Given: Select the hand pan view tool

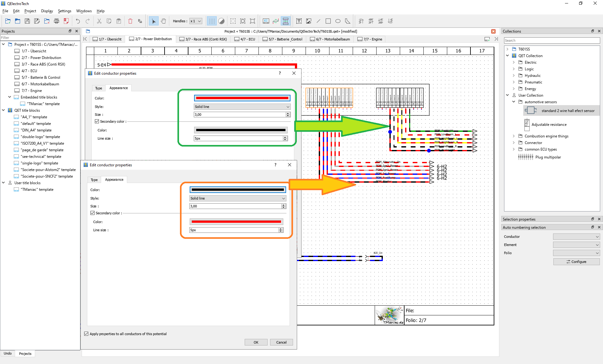Looking at the screenshot, I should (x=163, y=21).
